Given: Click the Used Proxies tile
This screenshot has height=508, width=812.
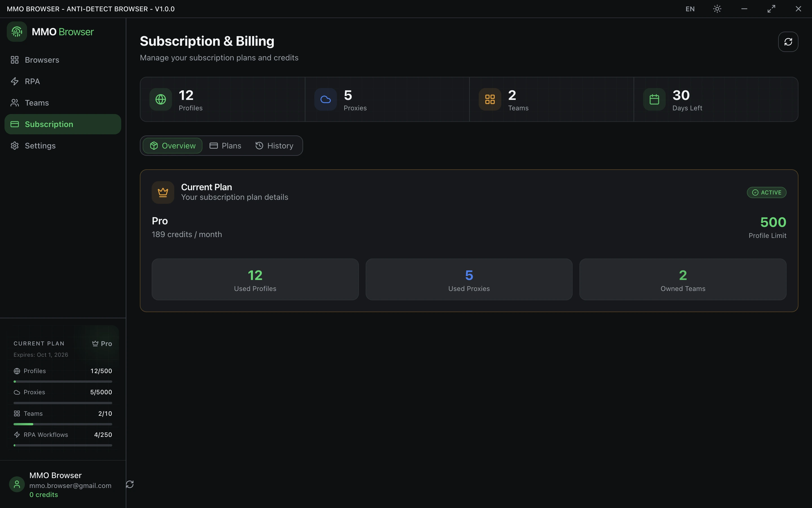Looking at the screenshot, I should [x=469, y=279].
